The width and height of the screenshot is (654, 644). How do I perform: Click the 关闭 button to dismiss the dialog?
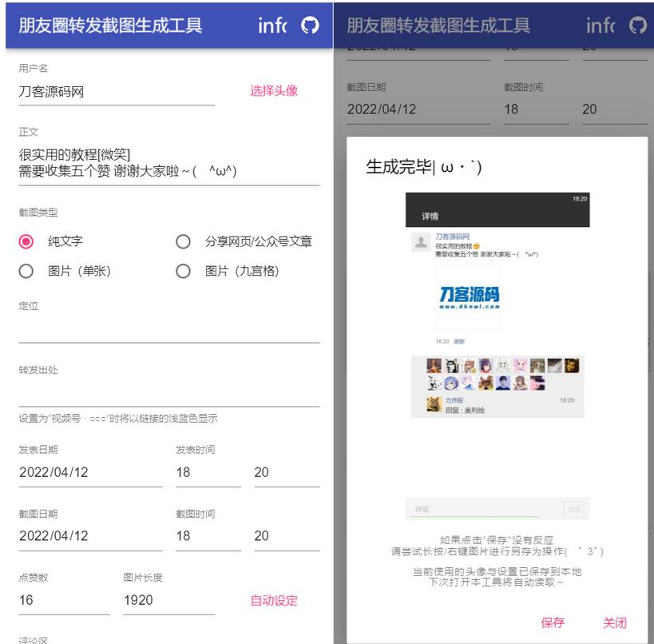point(613,622)
